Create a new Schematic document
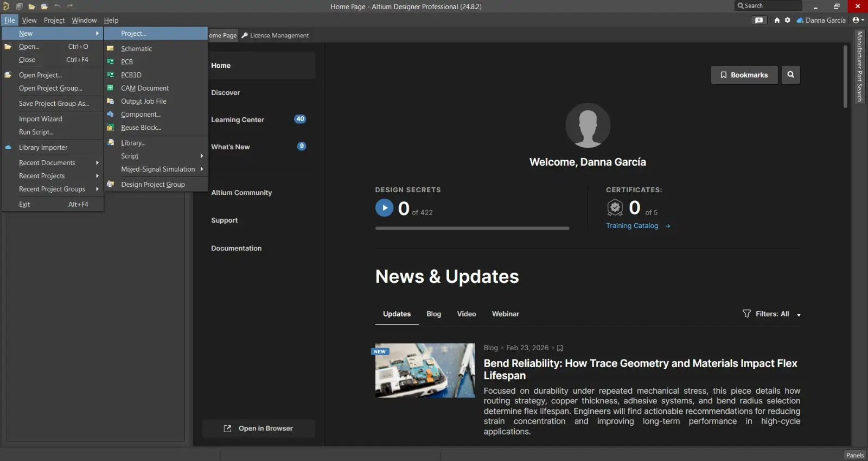This screenshot has width=868, height=461. tap(156, 49)
